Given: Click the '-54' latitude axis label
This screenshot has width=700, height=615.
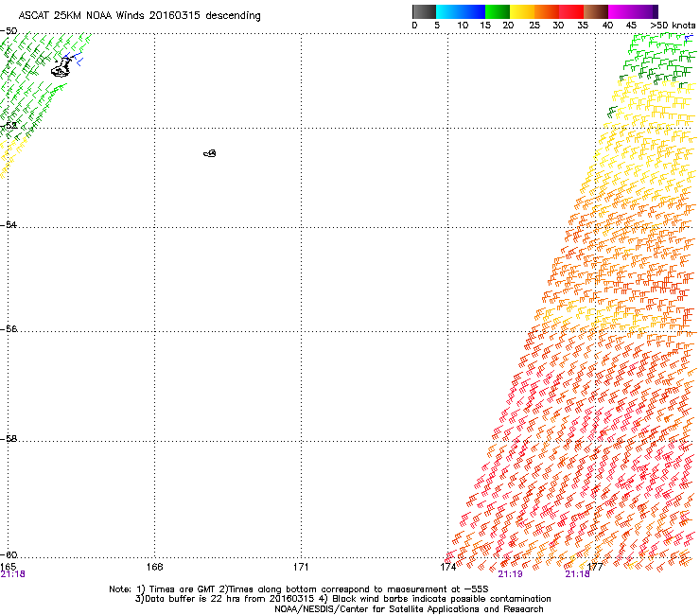Looking at the screenshot, I should point(9,224).
